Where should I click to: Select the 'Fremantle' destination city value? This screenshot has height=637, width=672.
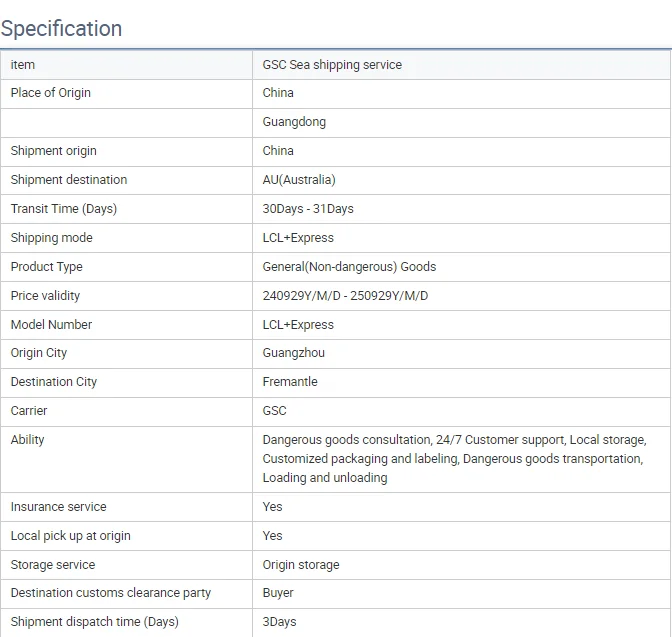(290, 382)
